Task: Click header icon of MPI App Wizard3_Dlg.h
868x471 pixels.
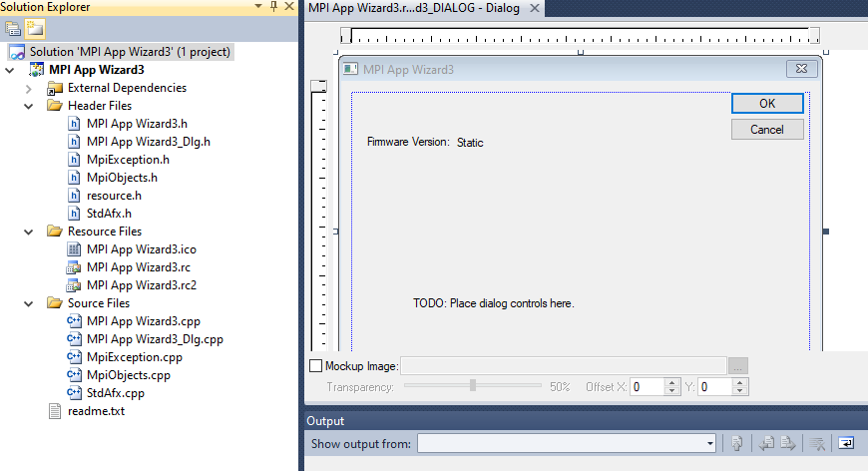Action: tap(74, 142)
